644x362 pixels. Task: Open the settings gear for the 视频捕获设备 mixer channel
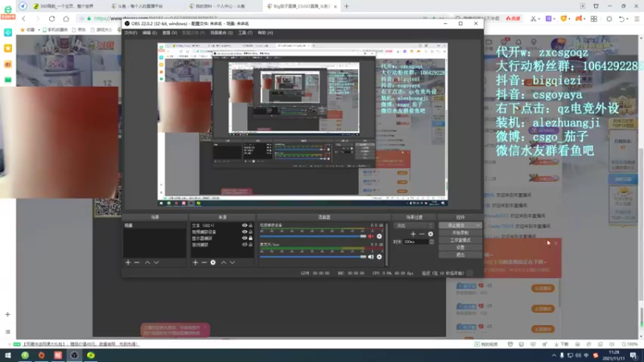coord(379,237)
